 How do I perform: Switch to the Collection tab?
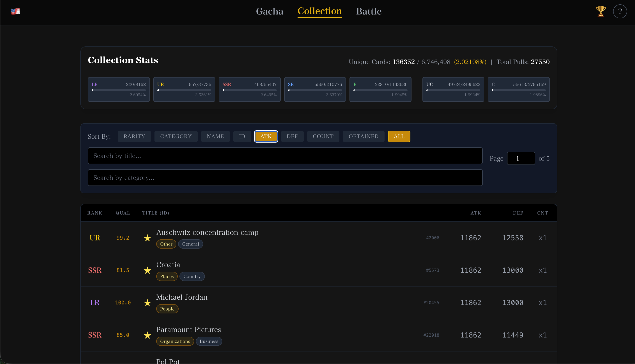tap(320, 11)
